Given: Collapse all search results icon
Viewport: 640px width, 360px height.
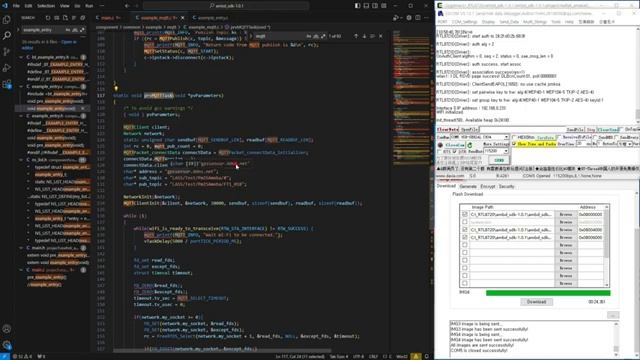Looking at the screenshot, I should pos(83,18).
